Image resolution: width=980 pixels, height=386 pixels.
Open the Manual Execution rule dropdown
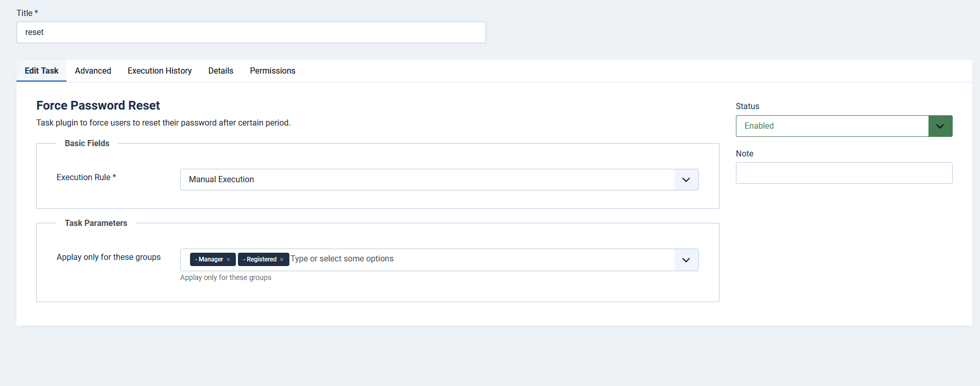click(427, 180)
